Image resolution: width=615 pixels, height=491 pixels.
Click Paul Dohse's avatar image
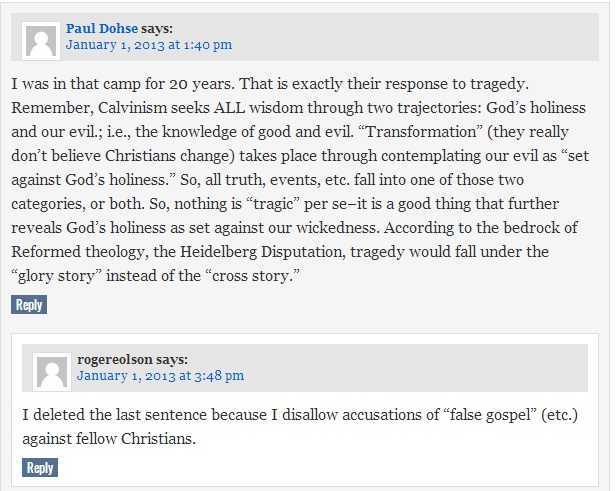[x=41, y=41]
